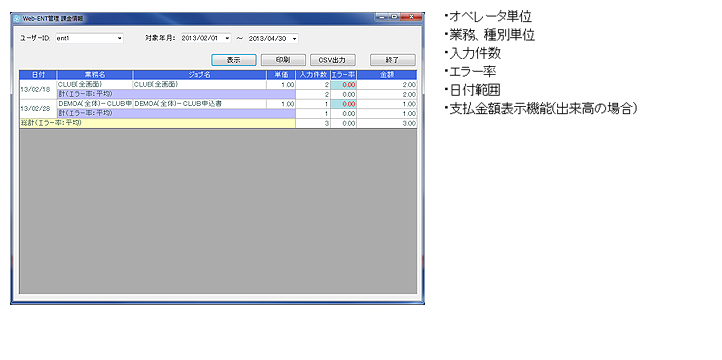Select the total amount cell 3.00
Screen dimensions: 722x360
pos(387,123)
